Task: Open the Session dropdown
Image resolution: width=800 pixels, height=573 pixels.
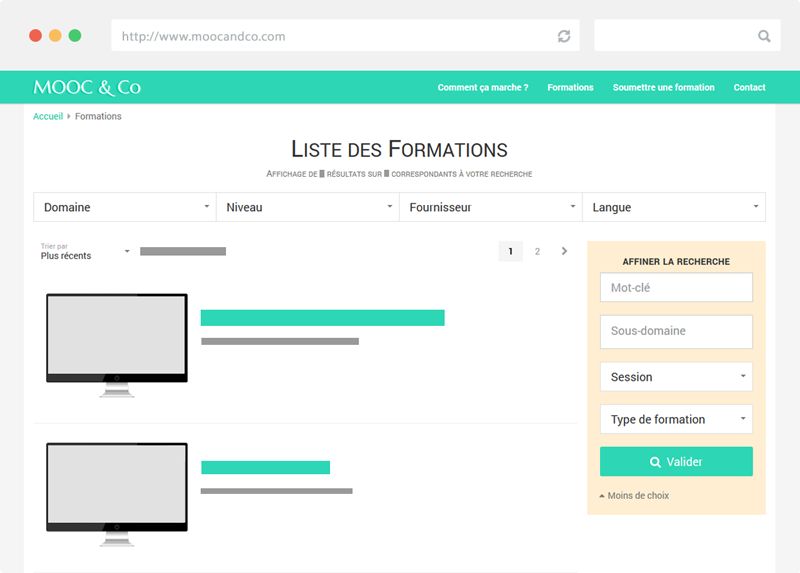Action: (676, 377)
